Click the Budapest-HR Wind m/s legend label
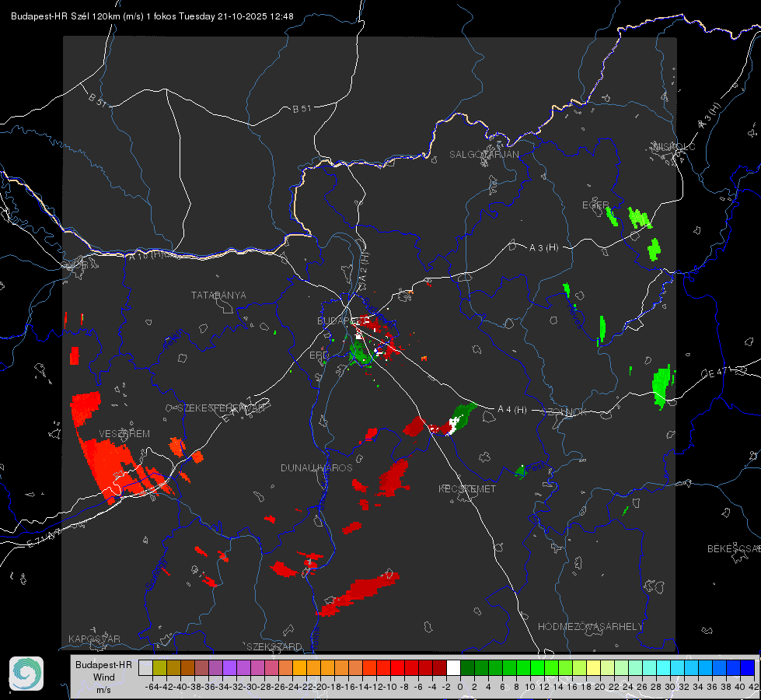761x700 pixels. (103, 677)
